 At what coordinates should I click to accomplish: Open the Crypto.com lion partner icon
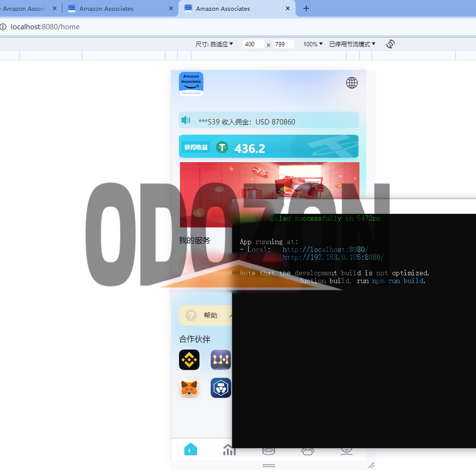coord(221,388)
